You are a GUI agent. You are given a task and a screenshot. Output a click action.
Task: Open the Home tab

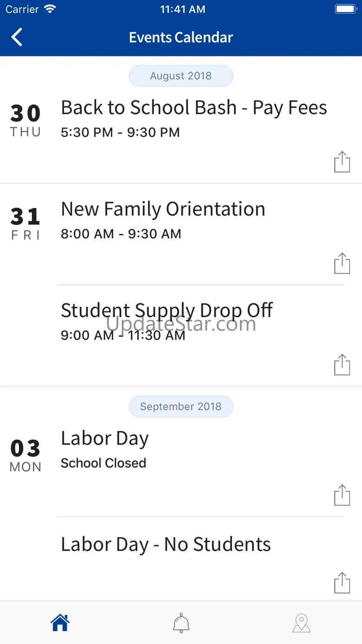tap(60, 623)
